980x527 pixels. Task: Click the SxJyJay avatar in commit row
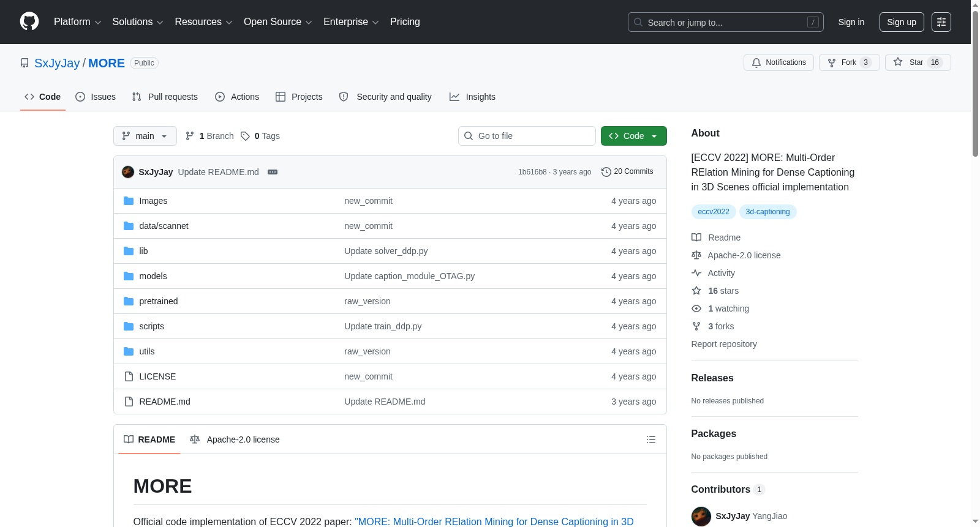pyautogui.click(x=128, y=172)
